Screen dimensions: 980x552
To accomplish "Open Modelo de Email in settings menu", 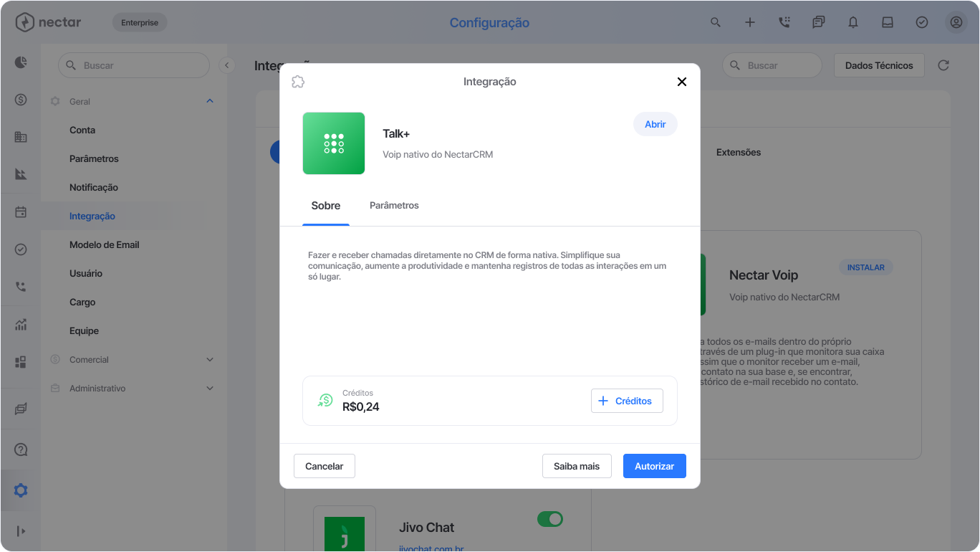I will point(105,244).
